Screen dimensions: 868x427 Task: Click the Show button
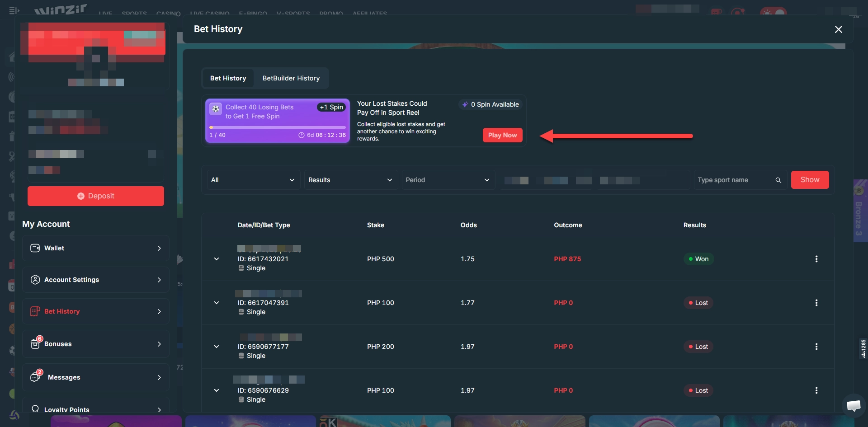[810, 180]
